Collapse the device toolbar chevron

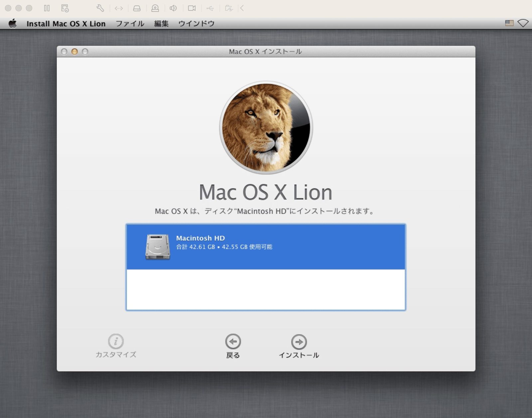pos(242,8)
